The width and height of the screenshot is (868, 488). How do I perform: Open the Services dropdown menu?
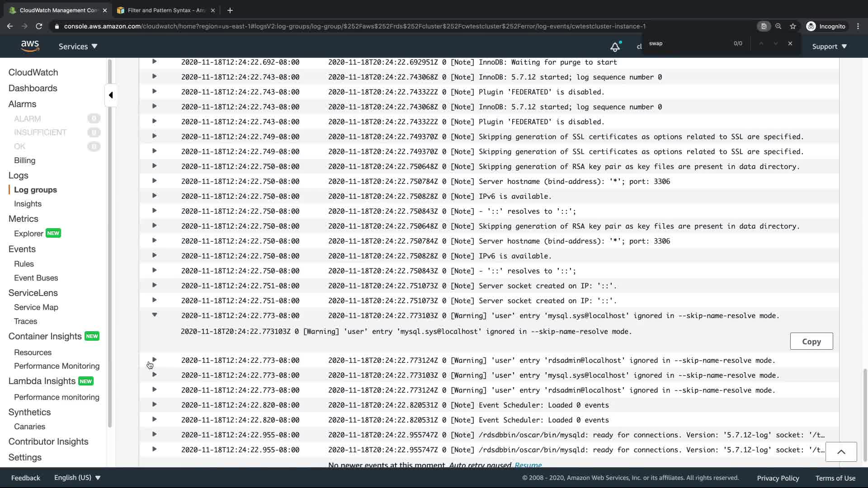click(78, 46)
